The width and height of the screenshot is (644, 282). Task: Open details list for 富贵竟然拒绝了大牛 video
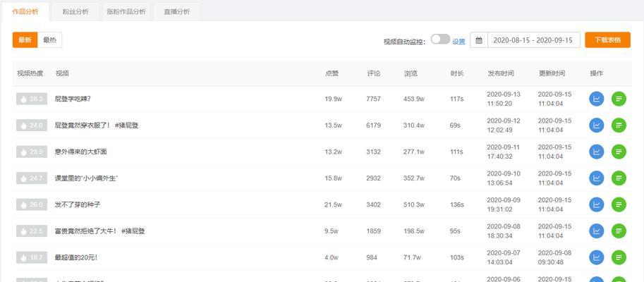coord(619,231)
